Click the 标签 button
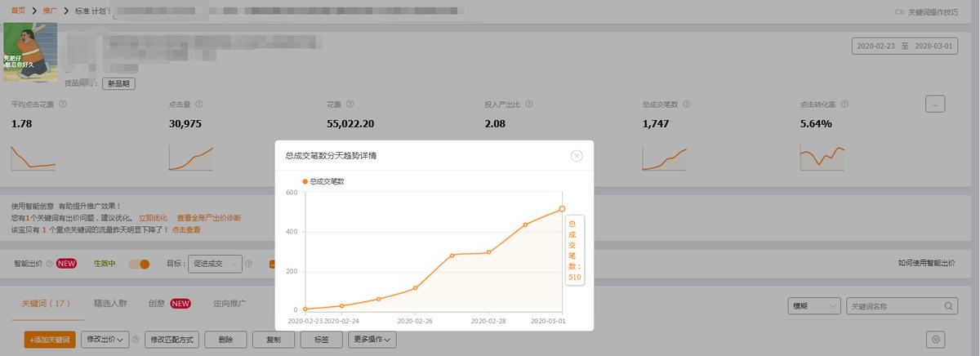Viewport: 980px width, 356px height. (x=321, y=340)
